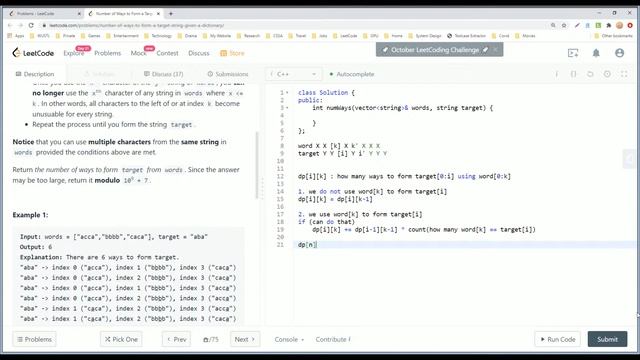Switch to the Submissions tab
640x360 pixels.
coord(228,74)
